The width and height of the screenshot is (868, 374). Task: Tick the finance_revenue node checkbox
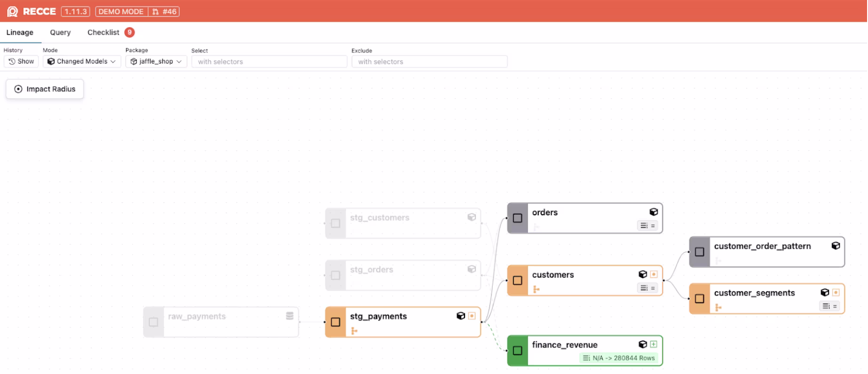[x=518, y=351]
